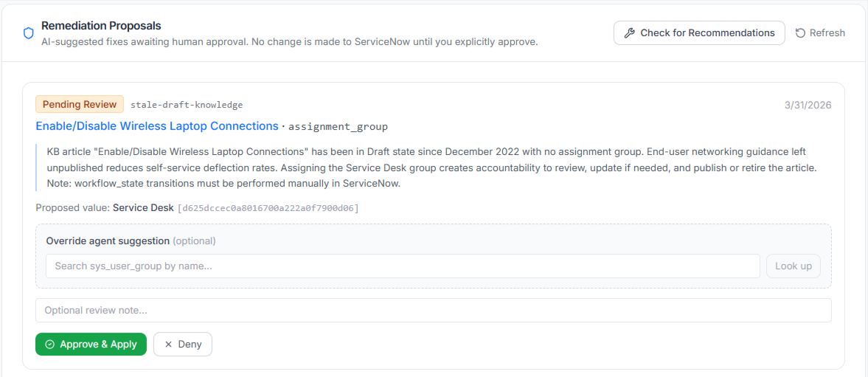
Task: Focus the Search sys_user_group by name field
Action: pos(403,266)
